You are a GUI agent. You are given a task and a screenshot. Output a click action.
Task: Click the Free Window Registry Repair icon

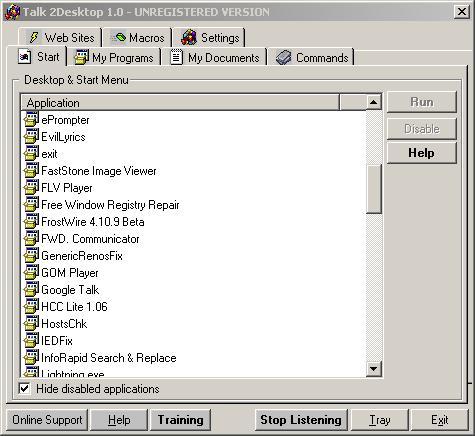(31, 204)
